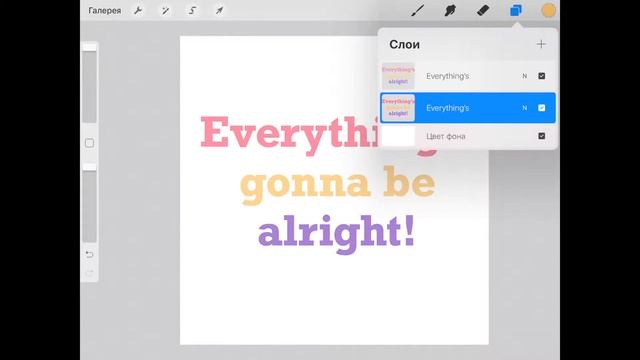640x360 pixels.
Task: Select the Smudge tool
Action: tap(450, 11)
